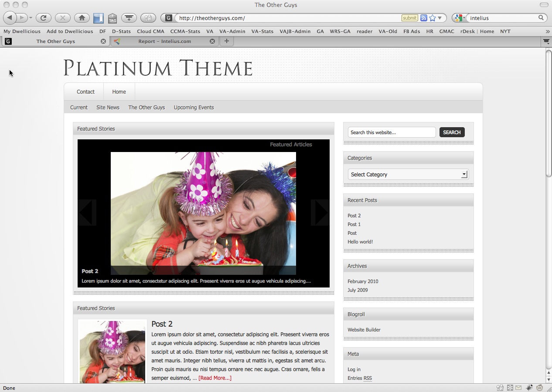Switch to the Report – Intelius.com tab
The image size is (552, 392).
[x=164, y=41]
